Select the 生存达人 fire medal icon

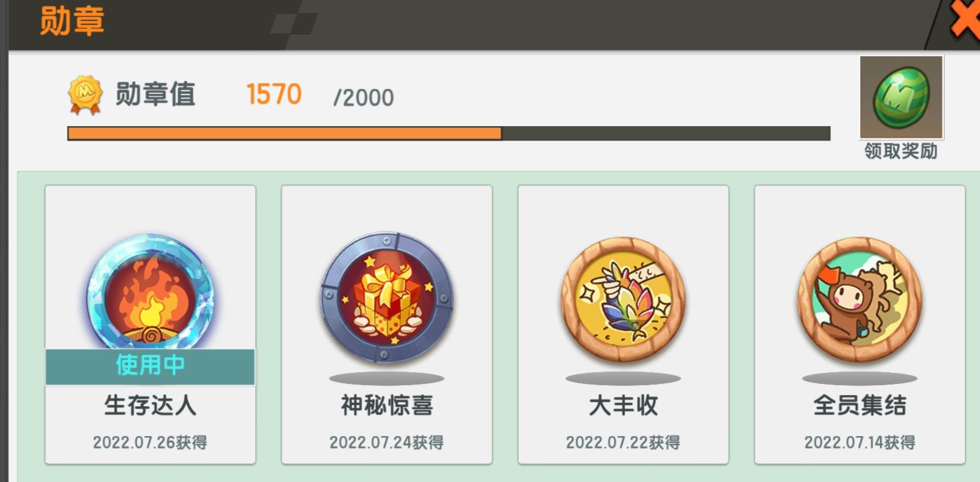point(150,293)
